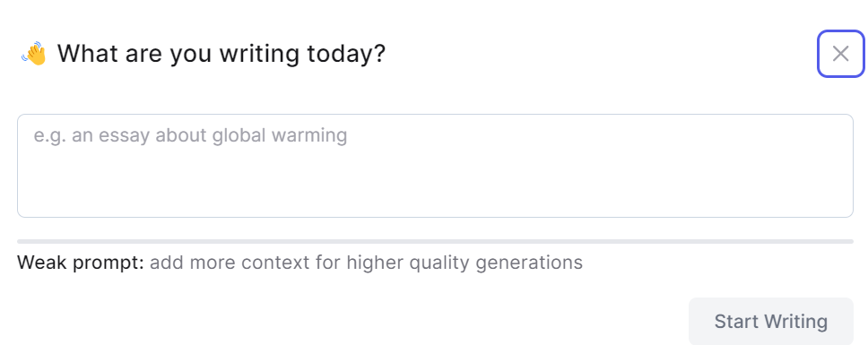The image size is (868, 345).
Task: Click the prompt strength progress bar
Action: click(435, 242)
